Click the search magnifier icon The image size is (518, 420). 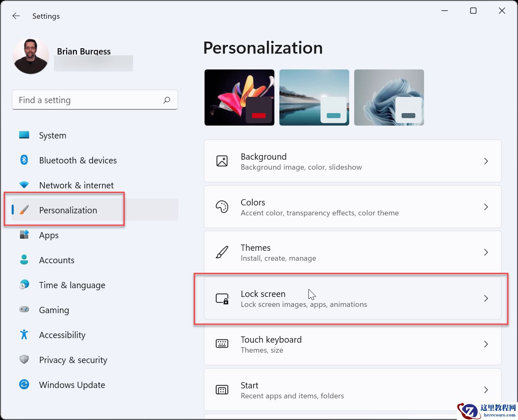pos(167,100)
